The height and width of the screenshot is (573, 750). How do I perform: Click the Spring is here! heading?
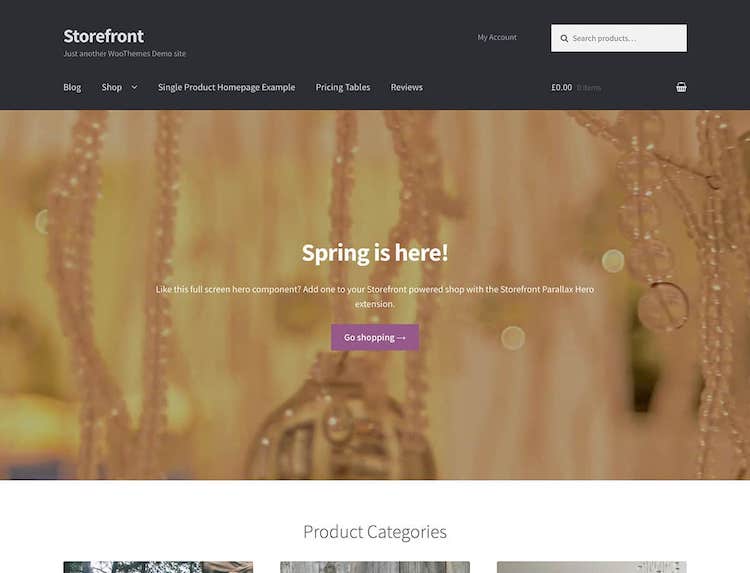(x=375, y=253)
